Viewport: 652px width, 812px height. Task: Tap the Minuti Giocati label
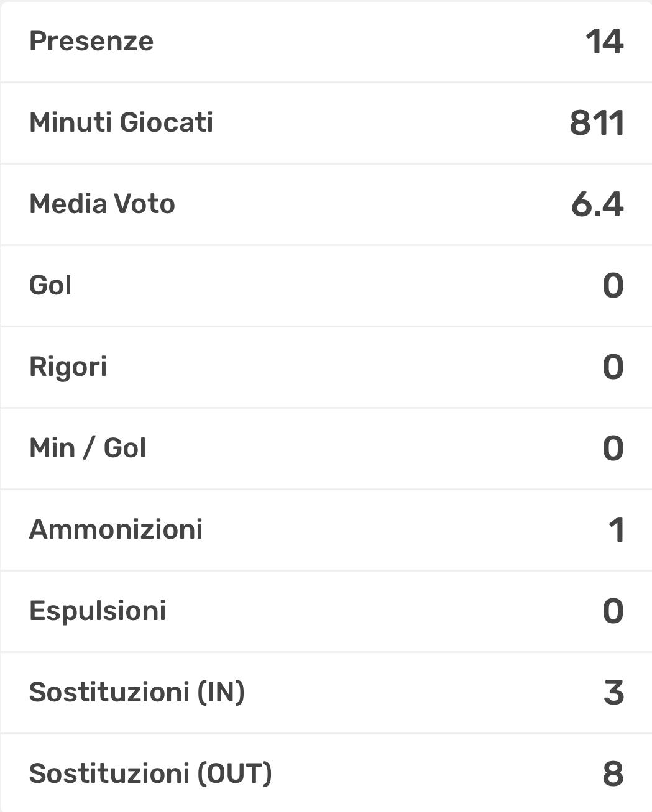coord(121,122)
